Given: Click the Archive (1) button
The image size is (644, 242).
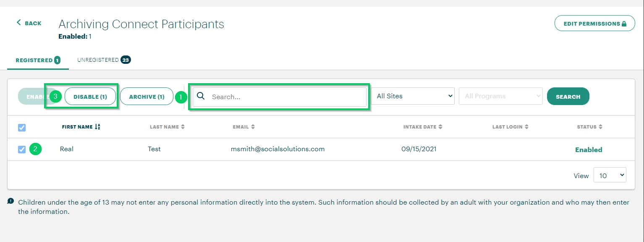Looking at the screenshot, I should click(147, 97).
